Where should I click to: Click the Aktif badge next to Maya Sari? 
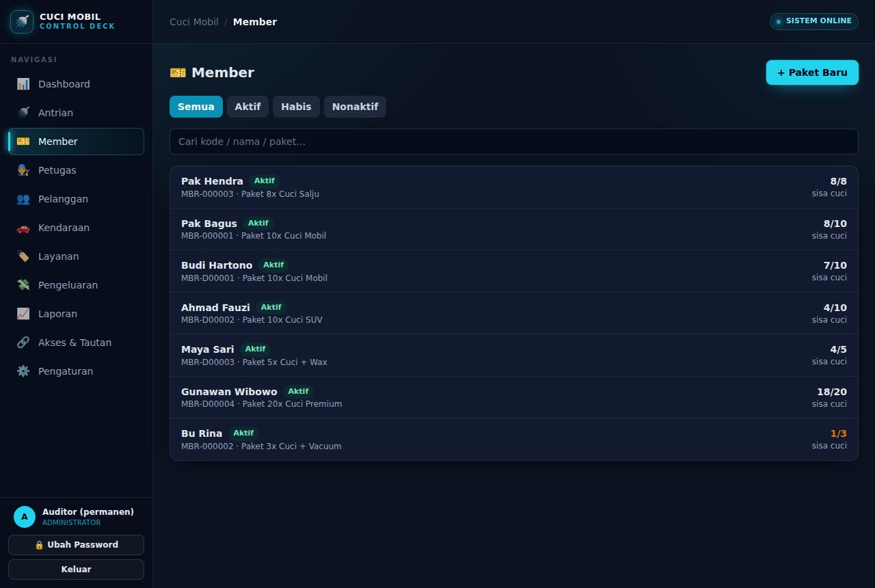pos(255,349)
